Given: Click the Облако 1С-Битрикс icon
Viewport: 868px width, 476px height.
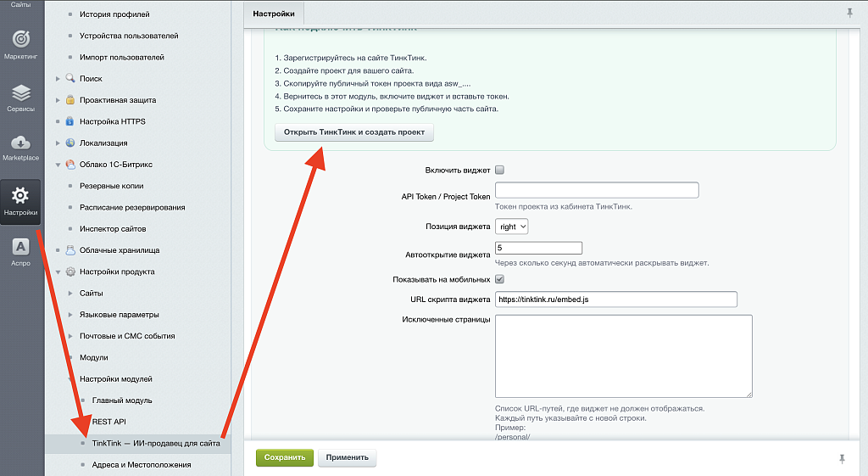Looking at the screenshot, I should pyautogui.click(x=70, y=164).
